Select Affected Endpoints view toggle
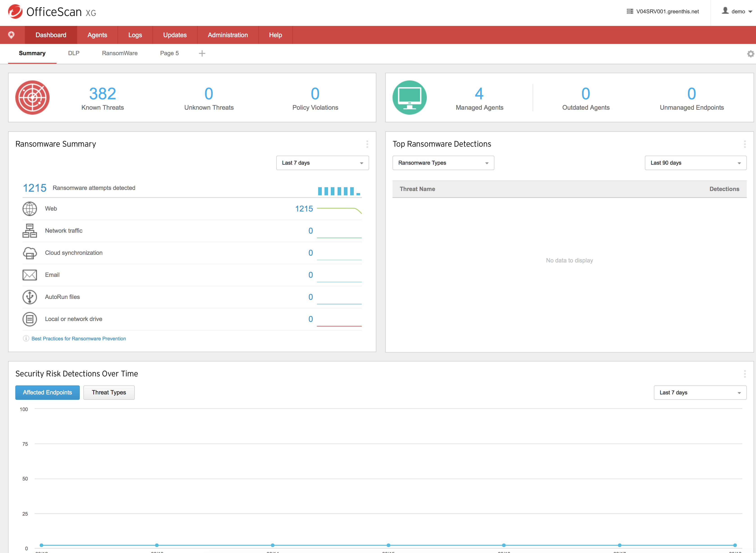This screenshot has height=553, width=756. (x=48, y=393)
